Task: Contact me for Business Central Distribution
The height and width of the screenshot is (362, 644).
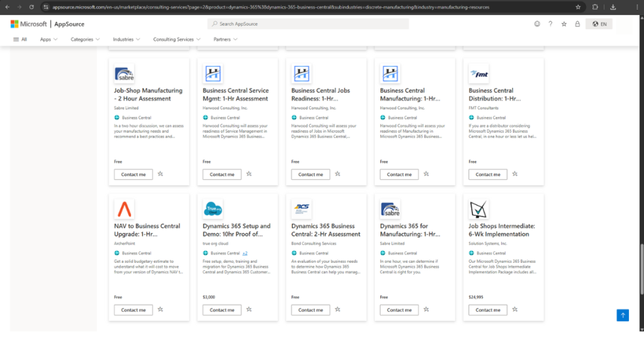Action: pos(488,175)
